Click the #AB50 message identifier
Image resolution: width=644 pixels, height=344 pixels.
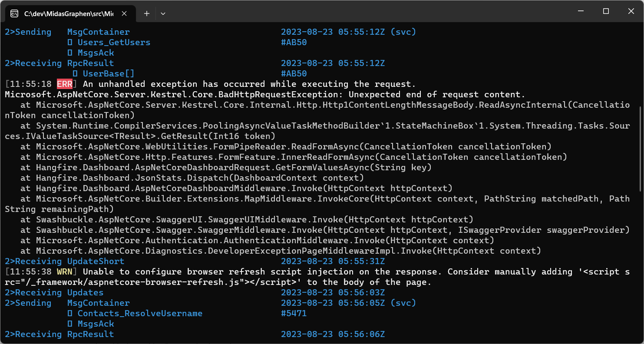(x=294, y=42)
